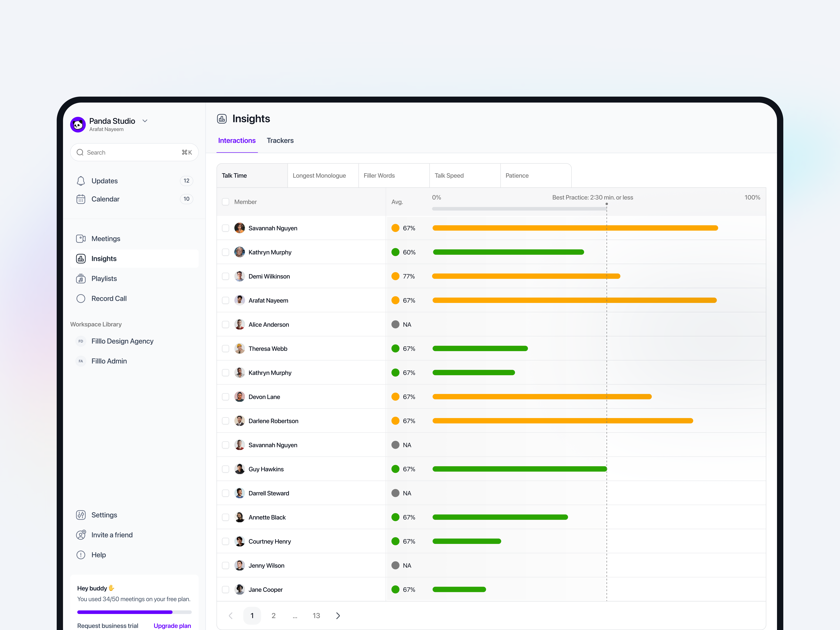Viewport: 840px width, 630px height.
Task: Expand the Panda Studio workspace switcher
Action: [x=145, y=120]
